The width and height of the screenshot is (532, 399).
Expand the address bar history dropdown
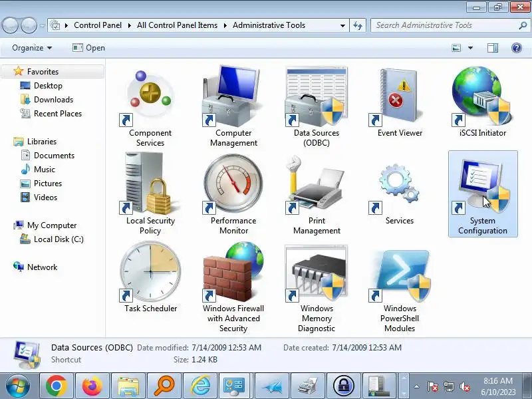point(342,25)
